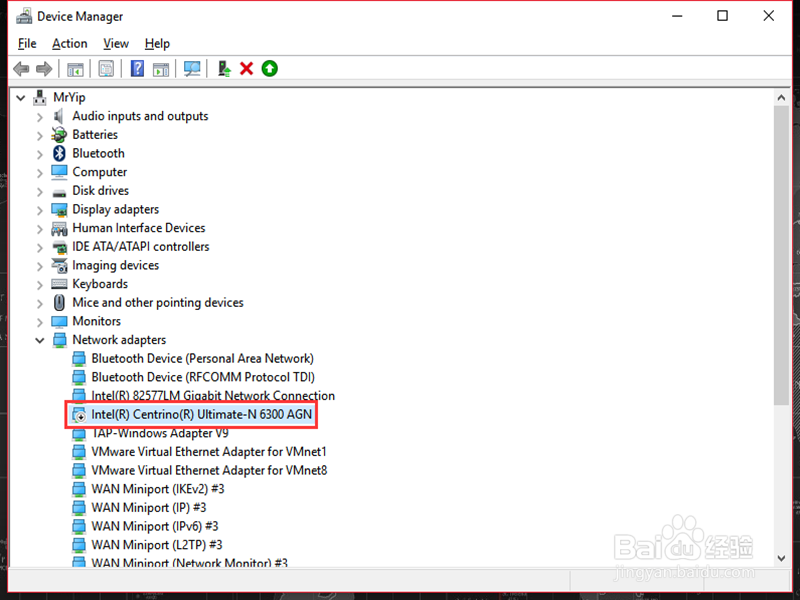The height and width of the screenshot is (600, 800).
Task: Expand the Bluetooth node arrow
Action: tap(40, 154)
